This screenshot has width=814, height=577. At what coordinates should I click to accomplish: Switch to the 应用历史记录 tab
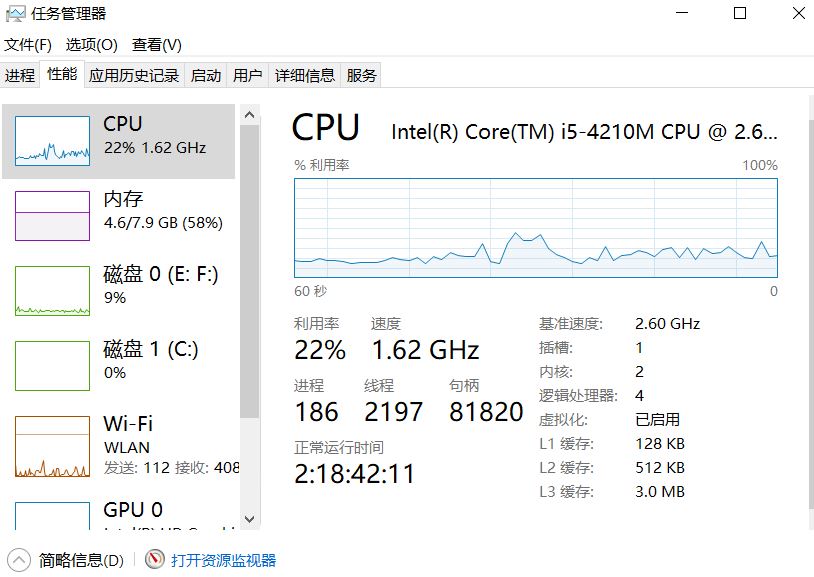click(134, 75)
